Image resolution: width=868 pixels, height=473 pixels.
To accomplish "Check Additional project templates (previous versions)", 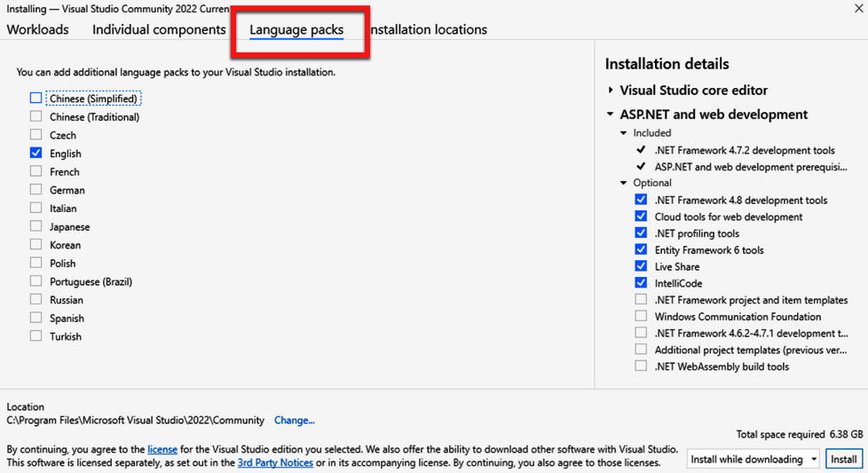I will (x=641, y=349).
